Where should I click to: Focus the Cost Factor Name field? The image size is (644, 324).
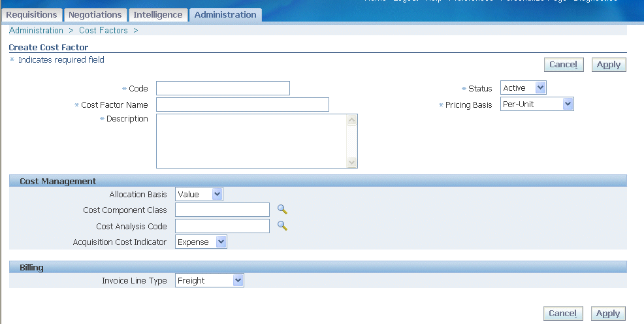point(242,105)
